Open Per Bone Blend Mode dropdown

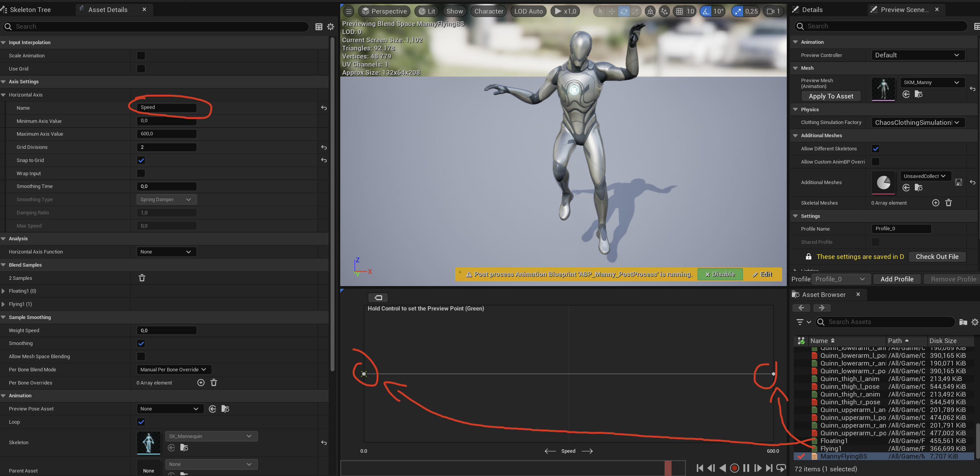tap(173, 369)
